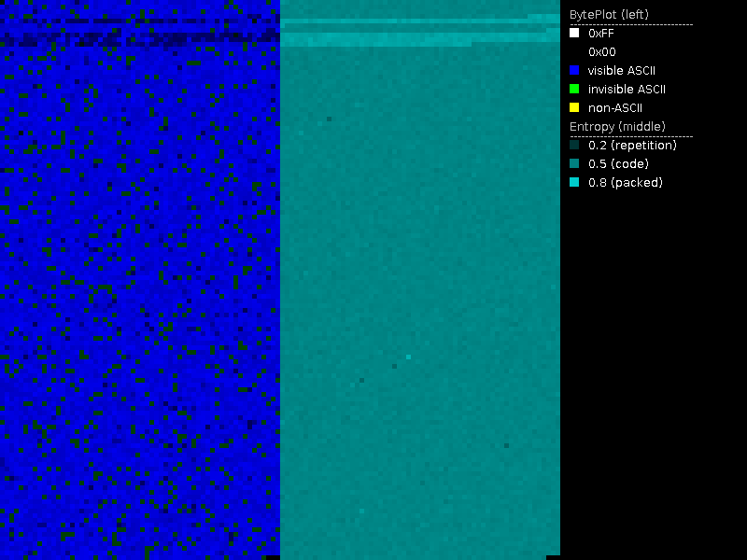The width and height of the screenshot is (747, 560).
Task: Click the BytePlot (left) heading
Action: [x=609, y=14]
